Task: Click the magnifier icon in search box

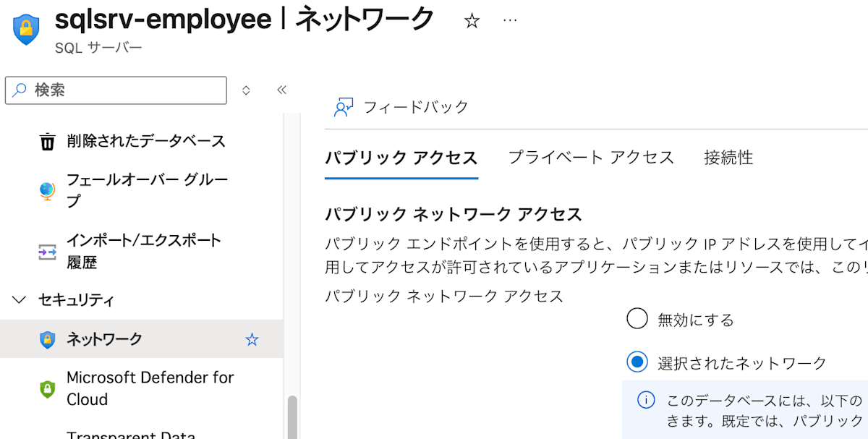Action: click(x=20, y=90)
